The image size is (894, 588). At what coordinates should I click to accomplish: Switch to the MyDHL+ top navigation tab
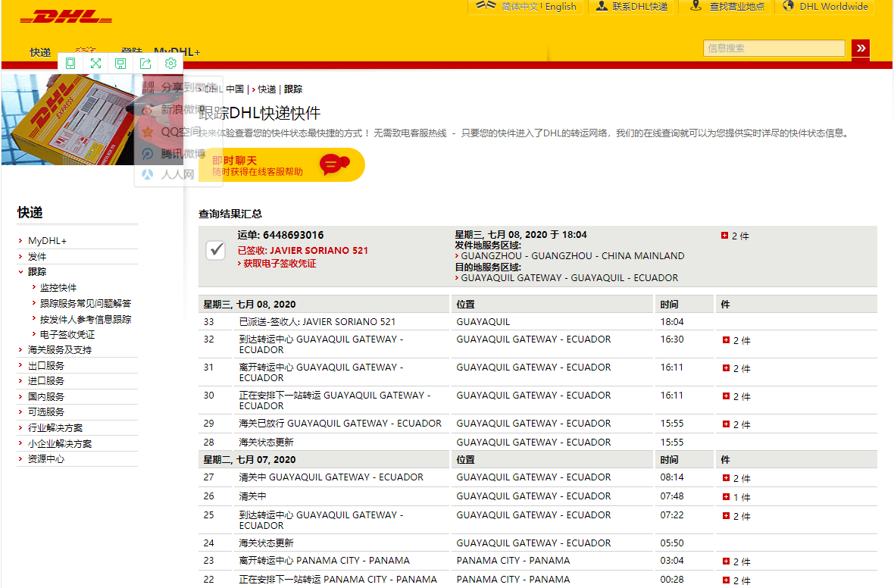click(177, 52)
